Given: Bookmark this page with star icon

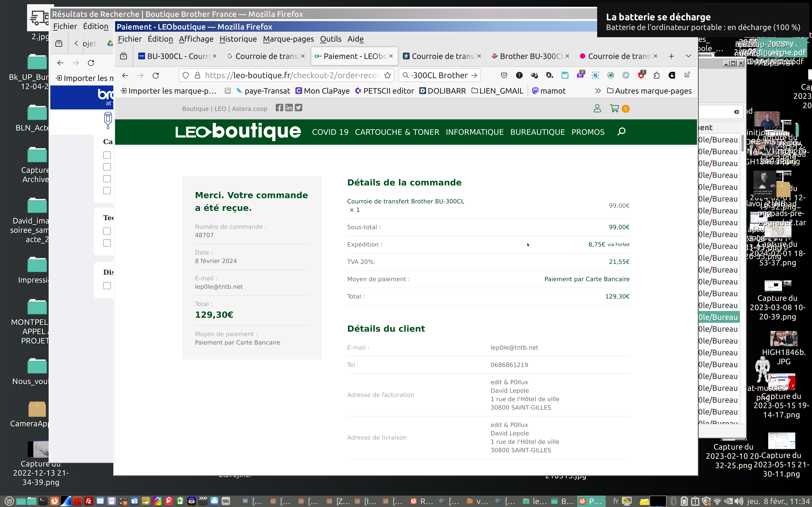Looking at the screenshot, I should (388, 75).
